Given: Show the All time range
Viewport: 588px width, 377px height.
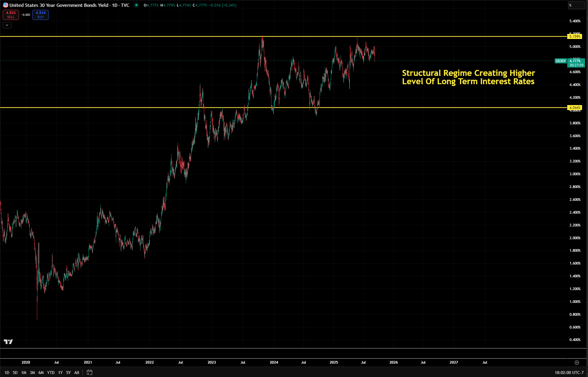Looking at the screenshot, I should point(77,373).
